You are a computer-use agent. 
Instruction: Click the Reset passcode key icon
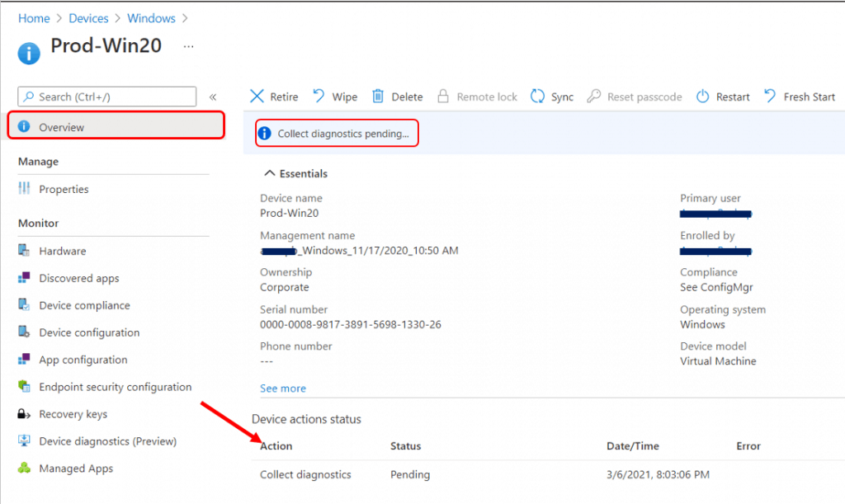click(594, 96)
